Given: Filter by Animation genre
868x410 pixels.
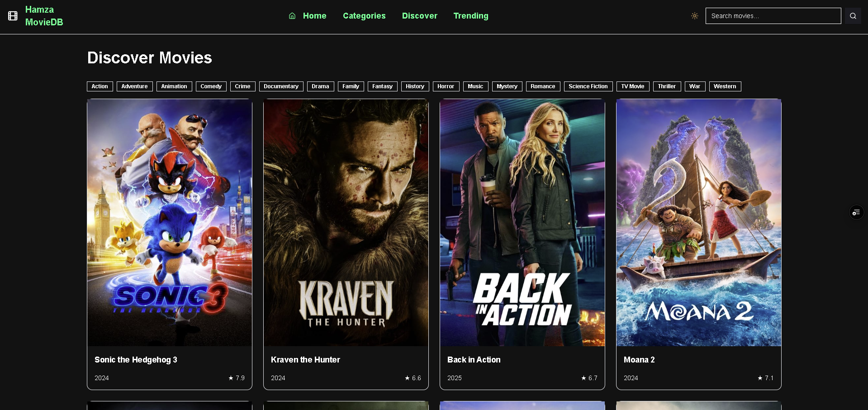Looking at the screenshot, I should (174, 86).
